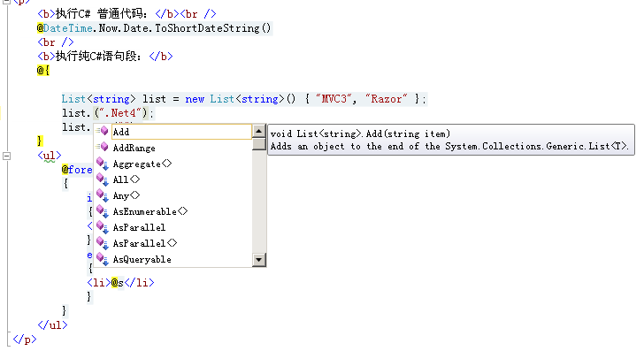Click the completion list scrollbar thumb
The image size is (644, 351).
(x=258, y=144)
